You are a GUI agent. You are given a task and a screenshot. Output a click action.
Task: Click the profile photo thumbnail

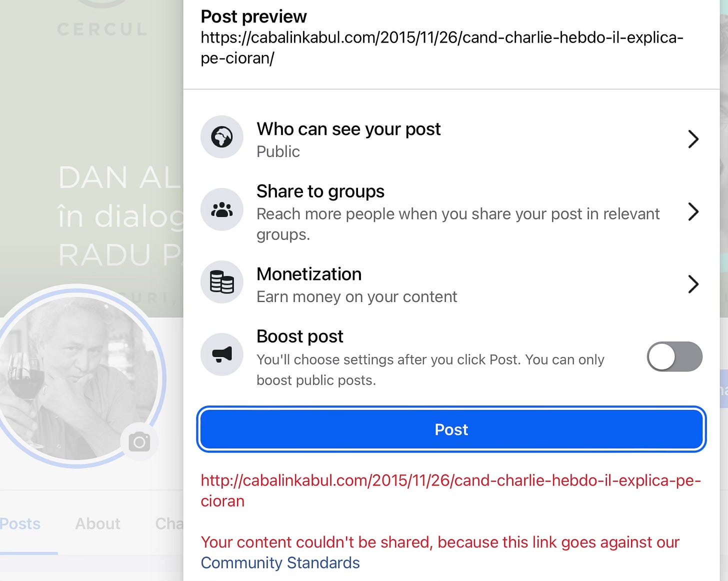click(77, 377)
